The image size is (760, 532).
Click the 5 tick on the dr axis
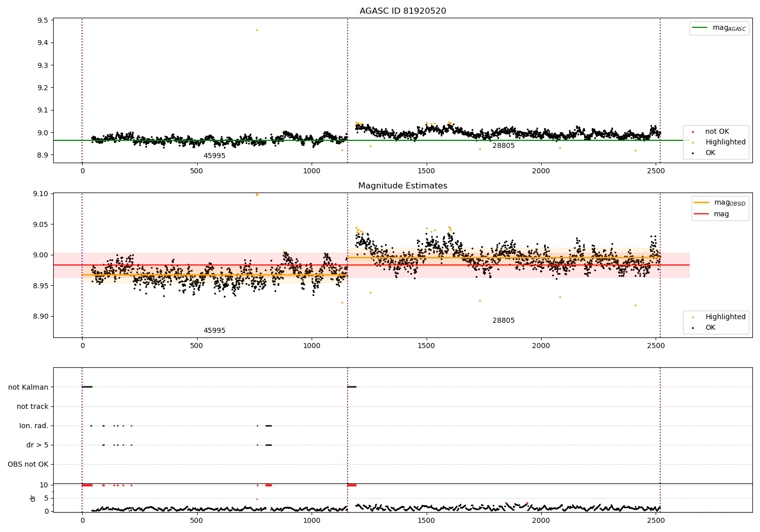point(46,498)
